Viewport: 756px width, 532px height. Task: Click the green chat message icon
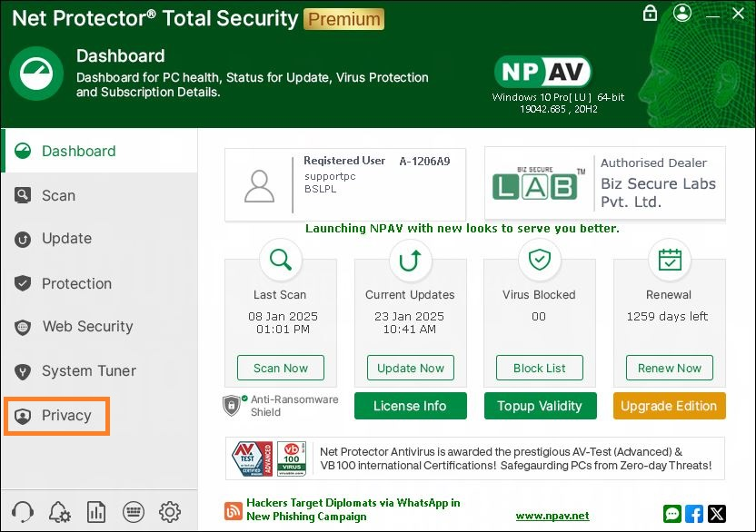672,514
